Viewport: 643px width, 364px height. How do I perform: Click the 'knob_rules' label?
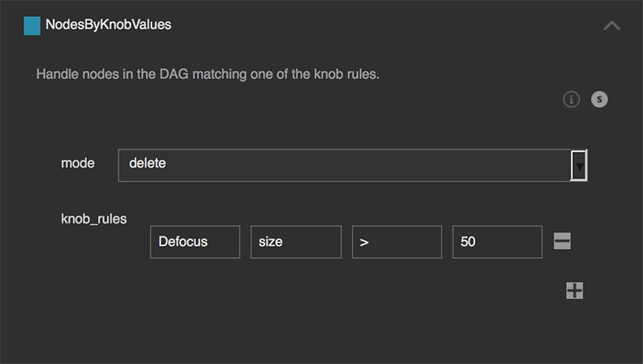(x=94, y=217)
